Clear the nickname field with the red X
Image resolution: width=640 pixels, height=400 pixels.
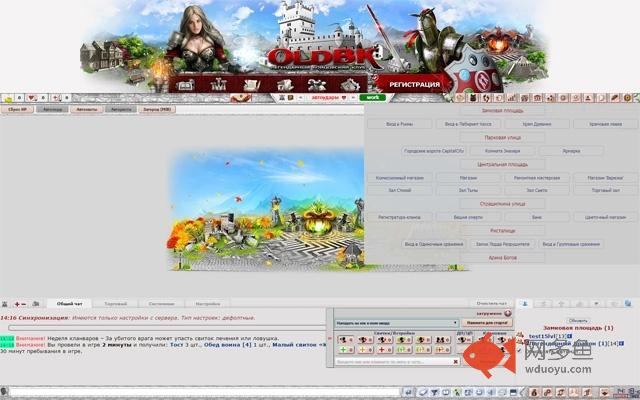pos(456,362)
